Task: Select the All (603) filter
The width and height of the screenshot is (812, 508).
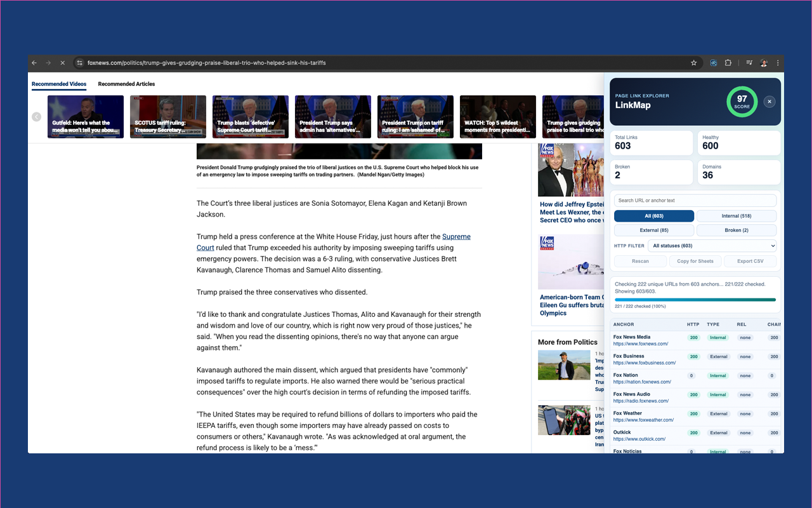Action: 654,216
